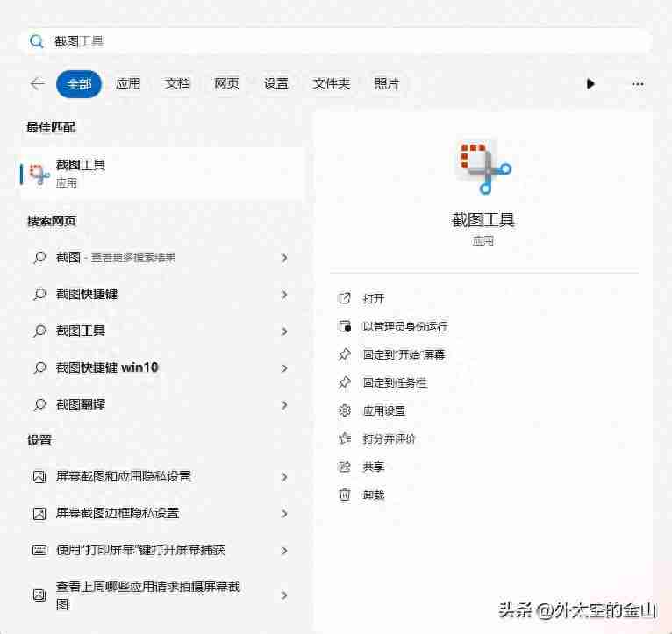This screenshot has height=634, width=672.
Task: Switch to the 应用 filter tab
Action: point(128,84)
